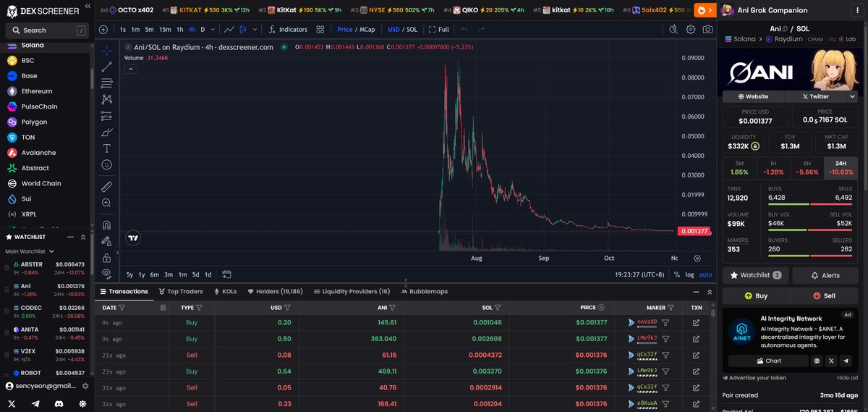The height and width of the screenshot is (412, 868).
Task: Focus the Search input box
Action: [x=46, y=30]
